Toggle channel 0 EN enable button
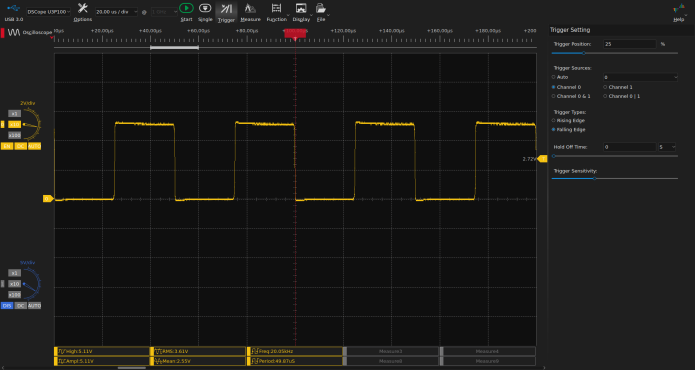Screen dimensions: 695x370 pos(7,146)
